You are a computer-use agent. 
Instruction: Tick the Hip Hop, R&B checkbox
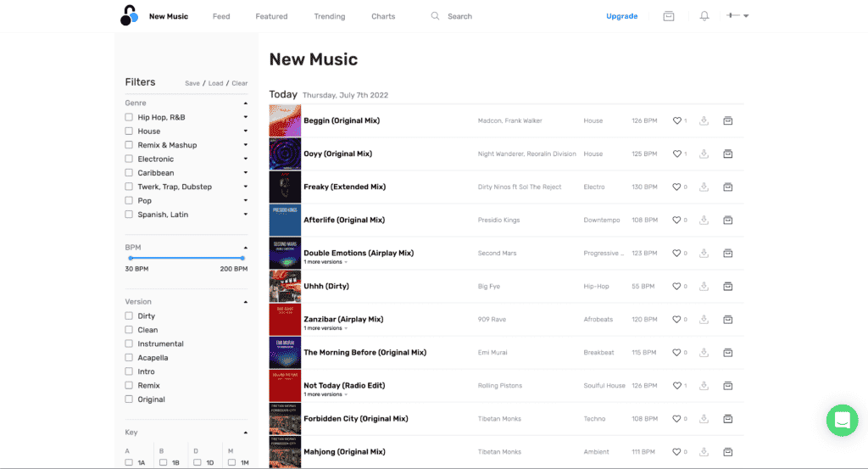129,117
